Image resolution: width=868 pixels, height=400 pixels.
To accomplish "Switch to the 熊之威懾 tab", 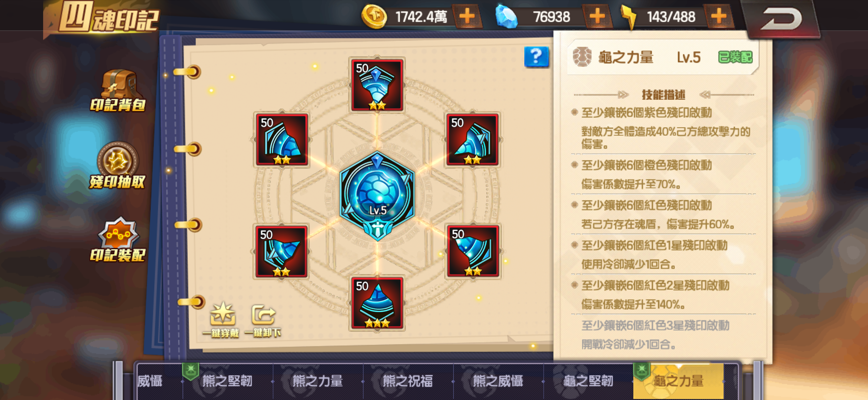I will pos(498,381).
